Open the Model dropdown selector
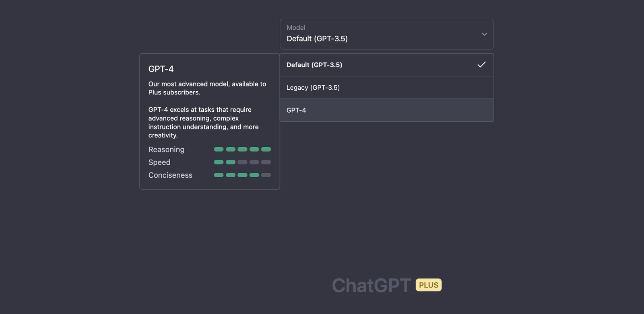Viewport: 644px width, 314px height. (x=386, y=34)
